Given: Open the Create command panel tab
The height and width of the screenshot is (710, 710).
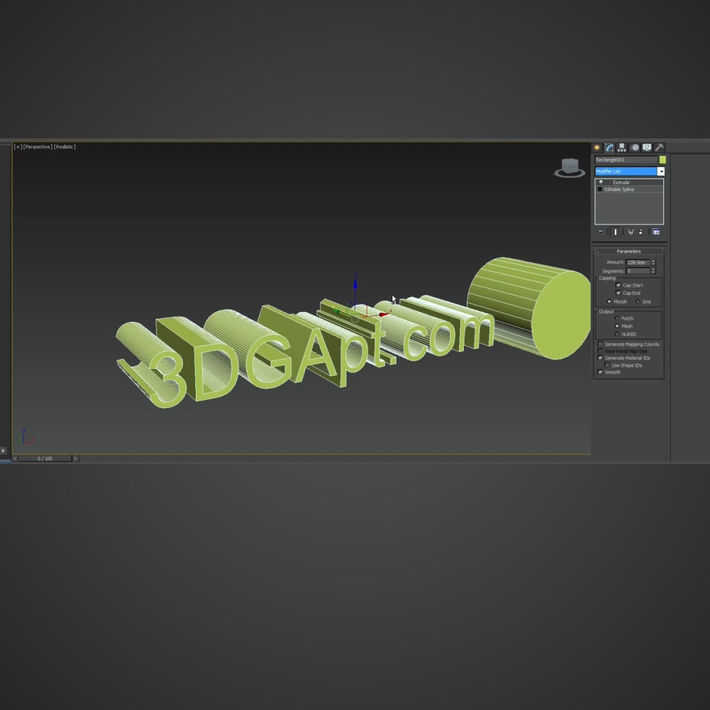Looking at the screenshot, I should [597, 148].
